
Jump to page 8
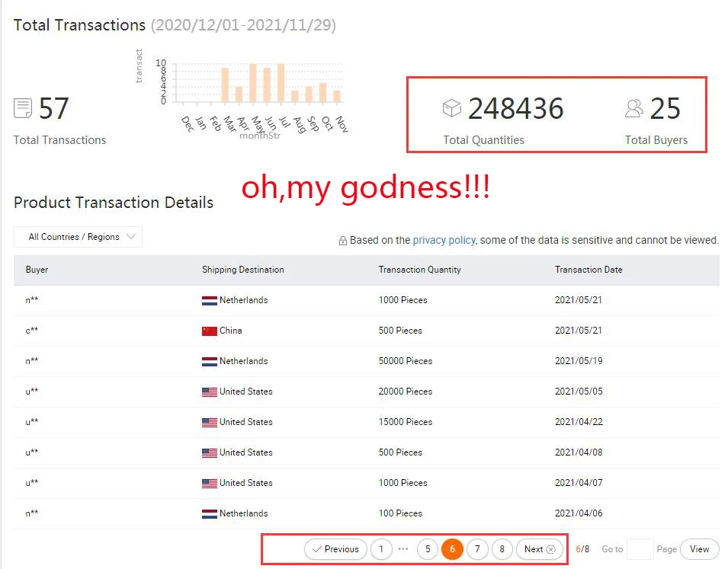tap(502, 549)
